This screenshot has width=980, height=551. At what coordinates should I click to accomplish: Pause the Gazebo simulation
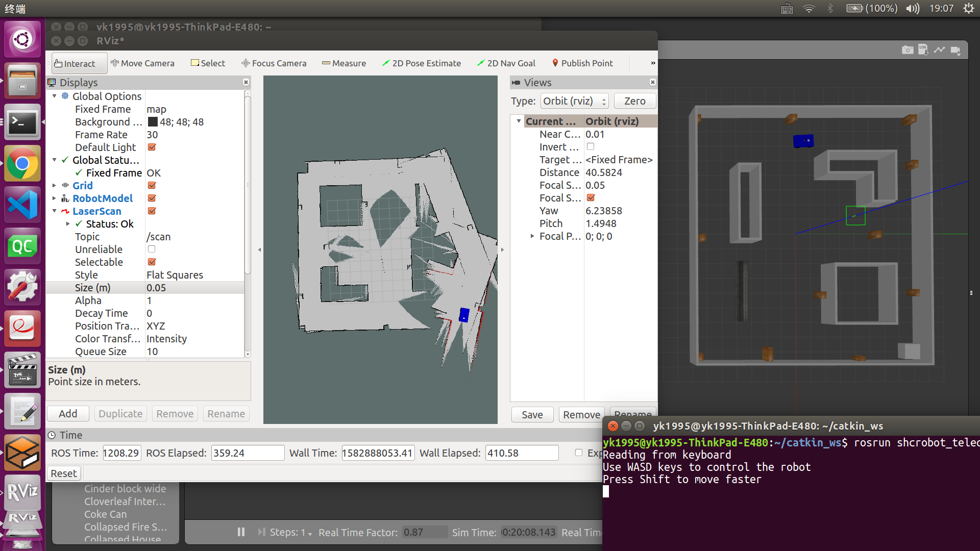(241, 532)
